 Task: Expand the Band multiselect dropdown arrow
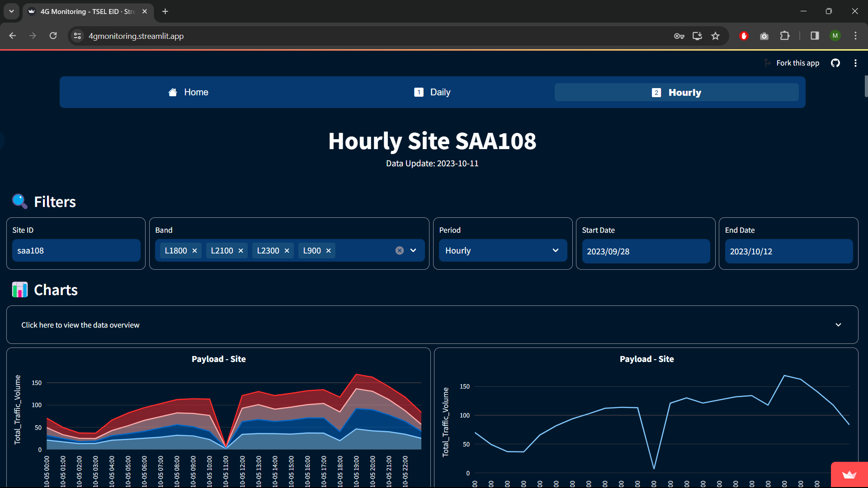(x=413, y=251)
